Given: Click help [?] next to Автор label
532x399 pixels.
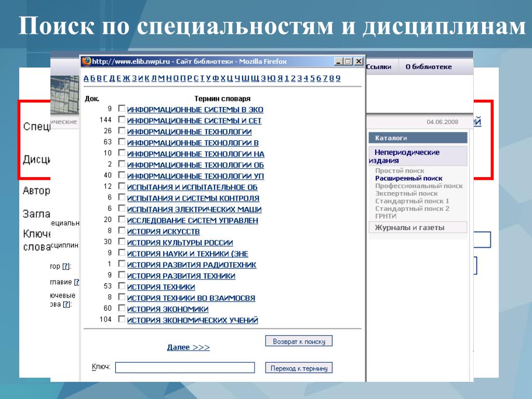Looking at the screenshot, I should pyautogui.click(x=66, y=267).
